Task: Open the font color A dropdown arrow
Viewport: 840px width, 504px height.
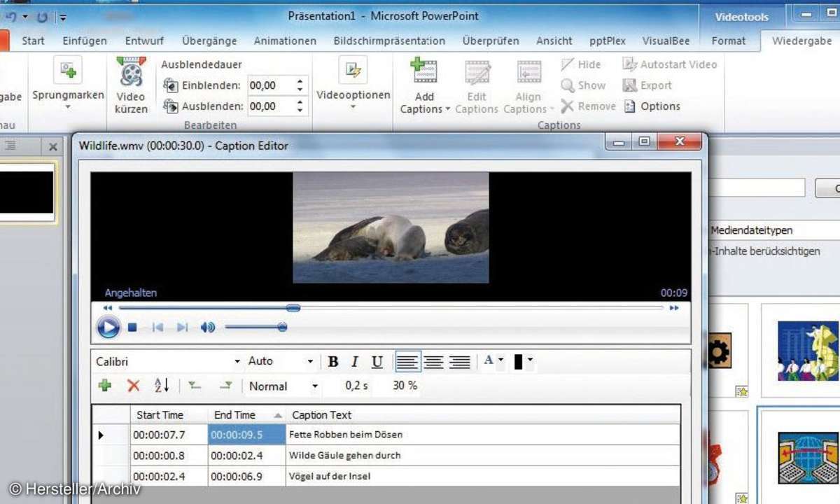Action: (501, 360)
